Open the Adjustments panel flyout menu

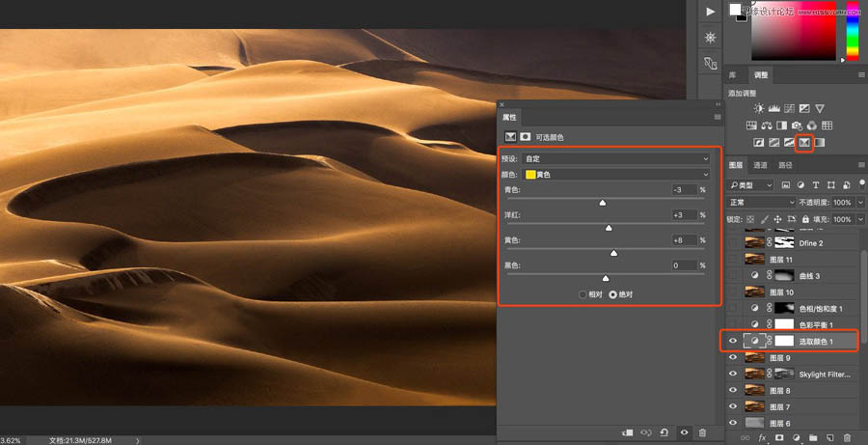[862, 74]
